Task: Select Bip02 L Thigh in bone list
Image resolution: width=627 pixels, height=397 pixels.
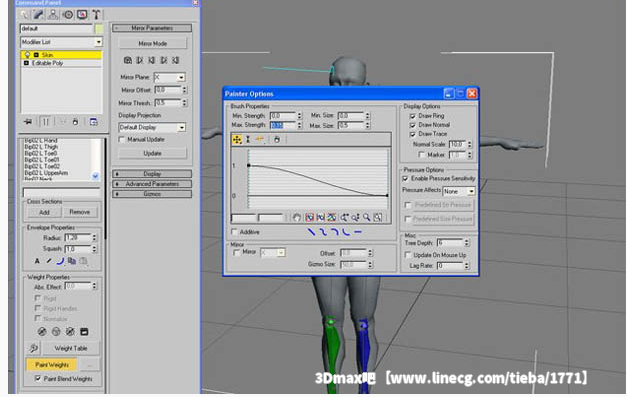Action: (x=41, y=147)
